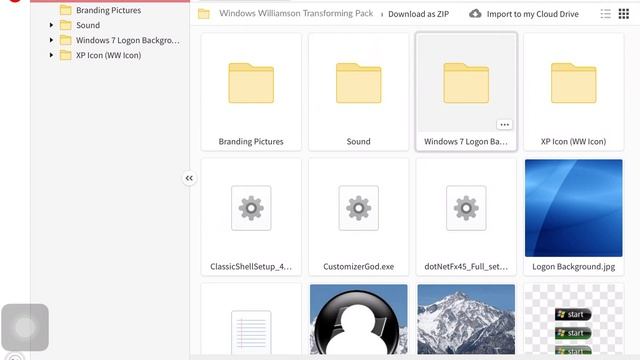Click the Windows 7 Logon sidebar folder icon
The width and height of the screenshot is (640, 360).
pyautogui.click(x=66, y=40)
